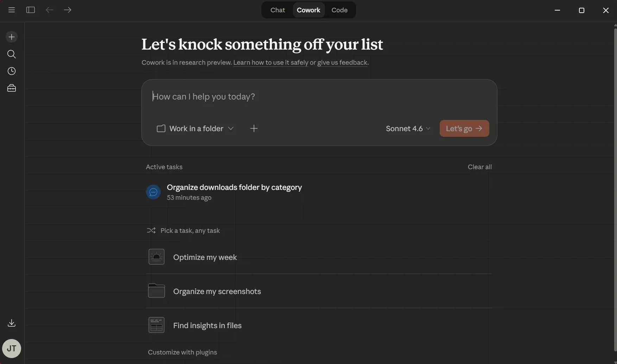This screenshot has height=364, width=617.
Task: Open the toolbox icon in the sidebar
Action: pyautogui.click(x=12, y=88)
